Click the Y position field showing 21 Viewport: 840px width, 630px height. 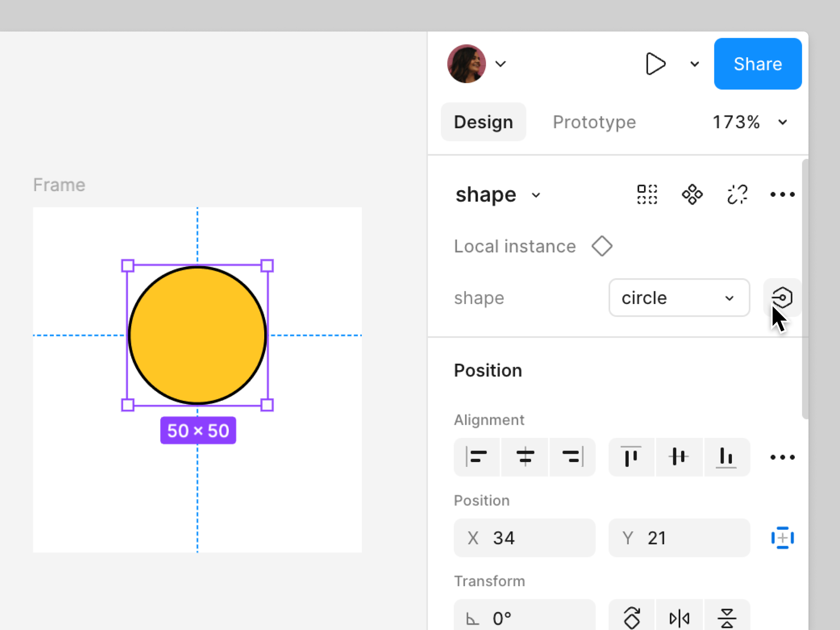pos(679,538)
